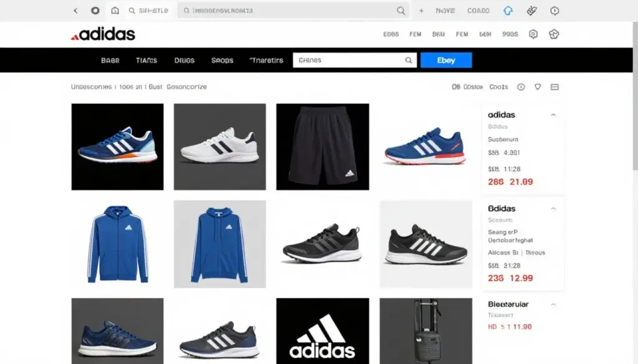Click the heart wishlist icon above the product grid
The height and width of the screenshot is (364, 638).
[x=537, y=87]
